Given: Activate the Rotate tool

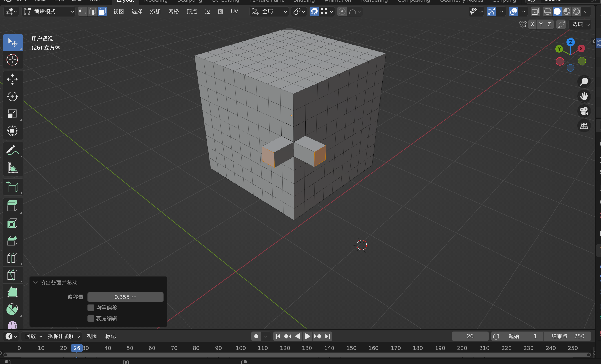Looking at the screenshot, I should 12,96.
